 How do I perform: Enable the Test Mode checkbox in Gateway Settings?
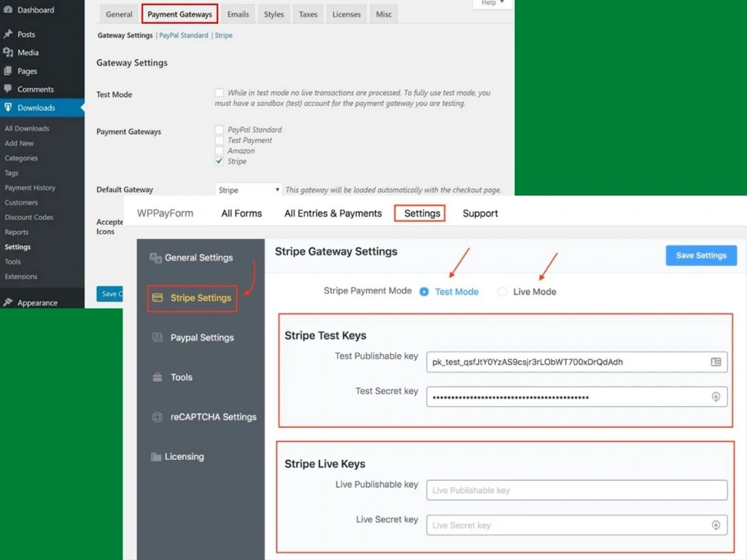(219, 92)
